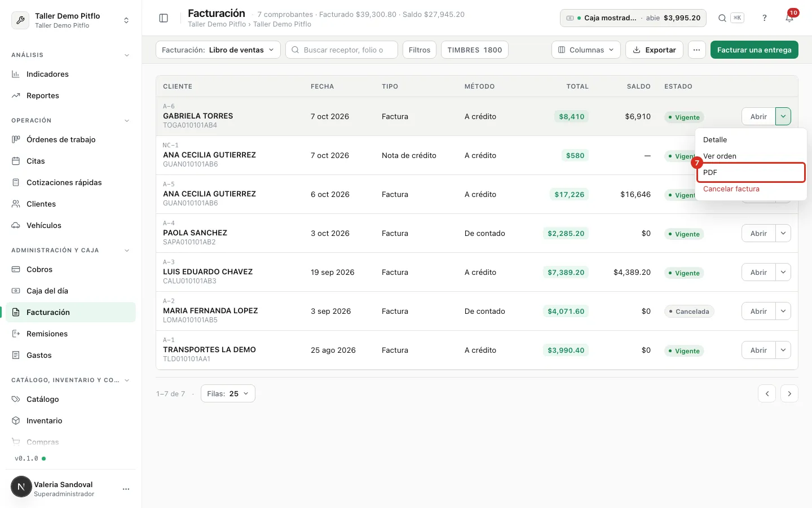Go to Cobros
The image size is (812, 508).
(70, 269)
